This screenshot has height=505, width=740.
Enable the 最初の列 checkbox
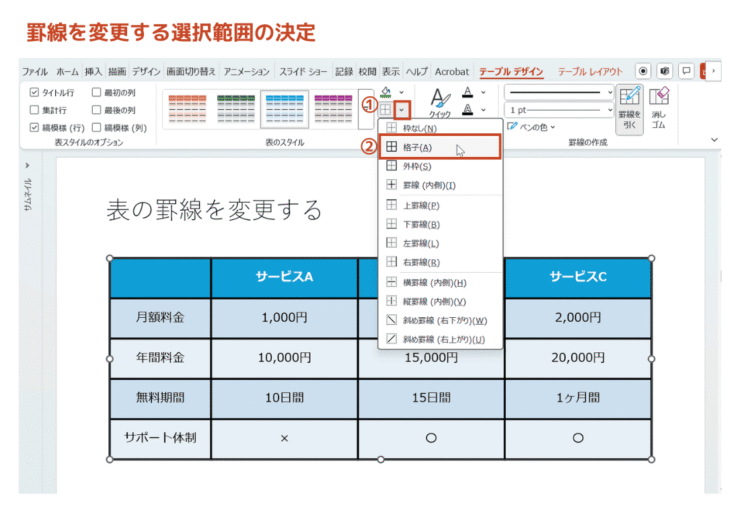(x=96, y=93)
